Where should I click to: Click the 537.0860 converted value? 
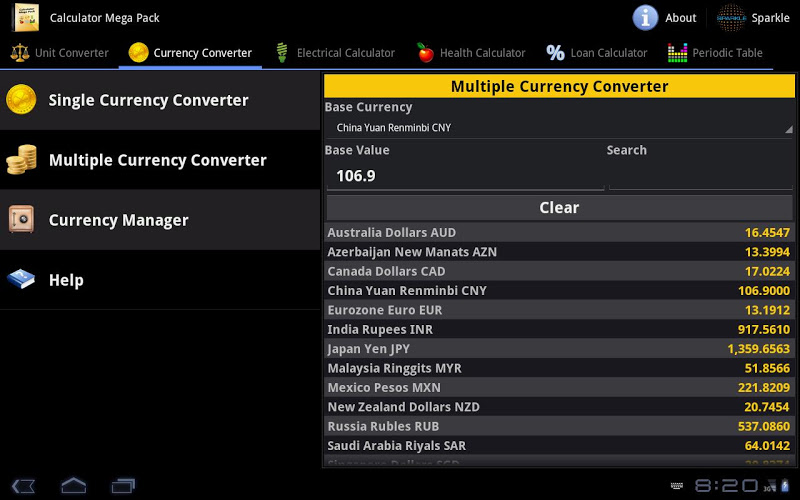764,427
